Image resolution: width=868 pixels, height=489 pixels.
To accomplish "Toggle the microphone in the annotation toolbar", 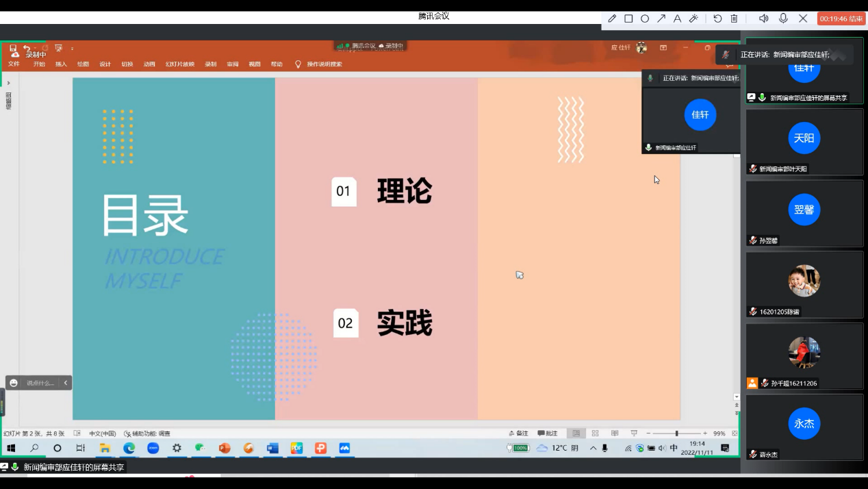I will pos(783,18).
